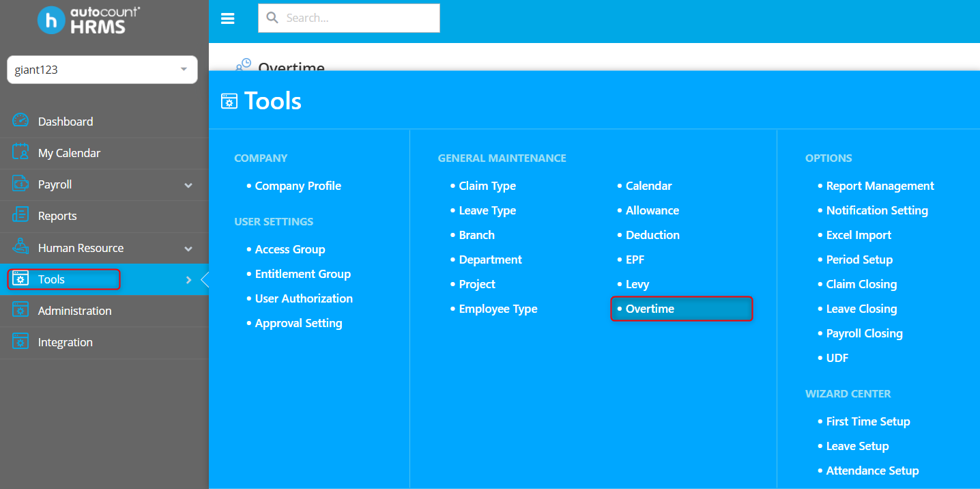
Task: Open EPF maintenance link
Action: pos(635,260)
